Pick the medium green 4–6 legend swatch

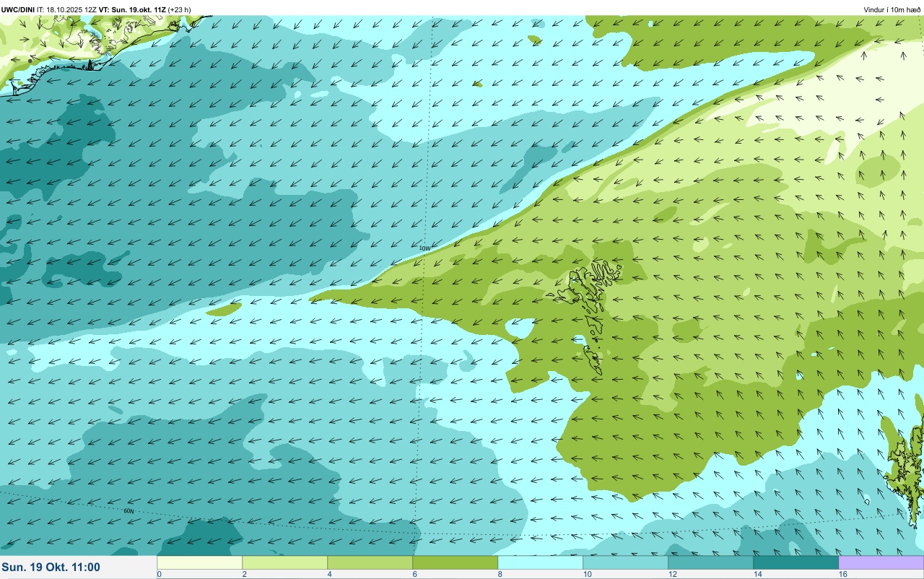(x=370, y=562)
